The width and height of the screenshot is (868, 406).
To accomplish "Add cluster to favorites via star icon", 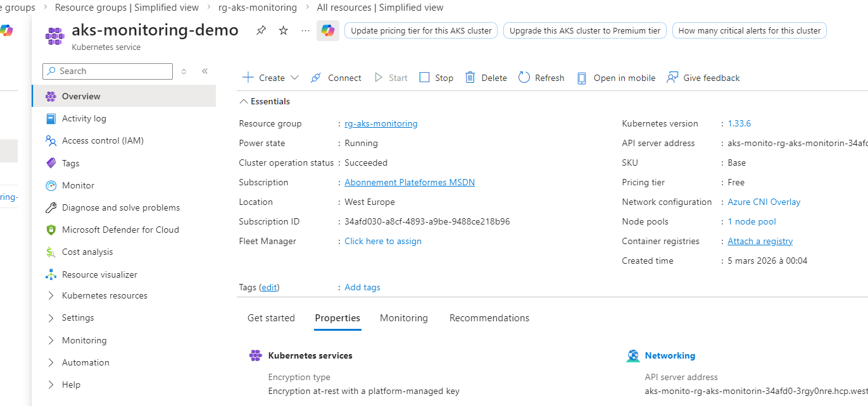I will pos(283,30).
